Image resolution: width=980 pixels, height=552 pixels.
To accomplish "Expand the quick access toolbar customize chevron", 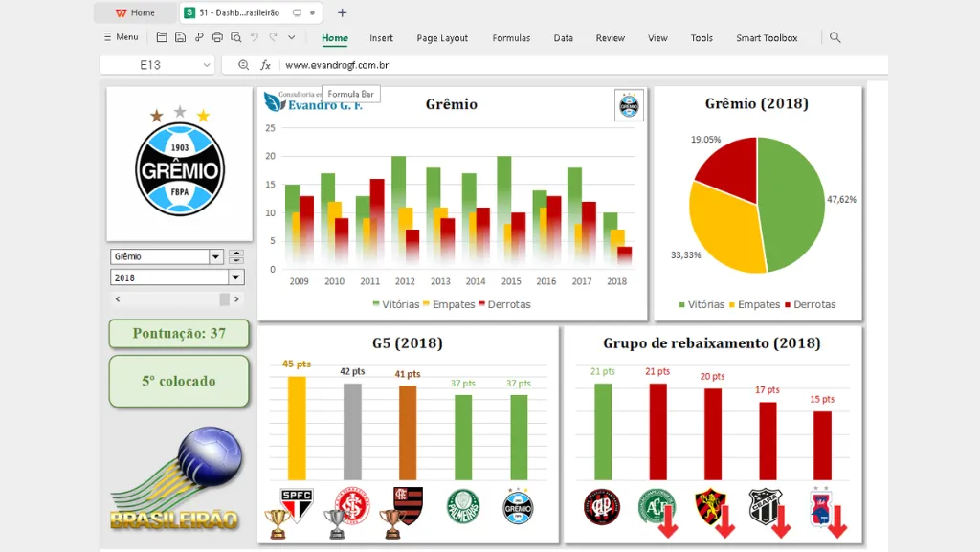I will click(x=291, y=37).
